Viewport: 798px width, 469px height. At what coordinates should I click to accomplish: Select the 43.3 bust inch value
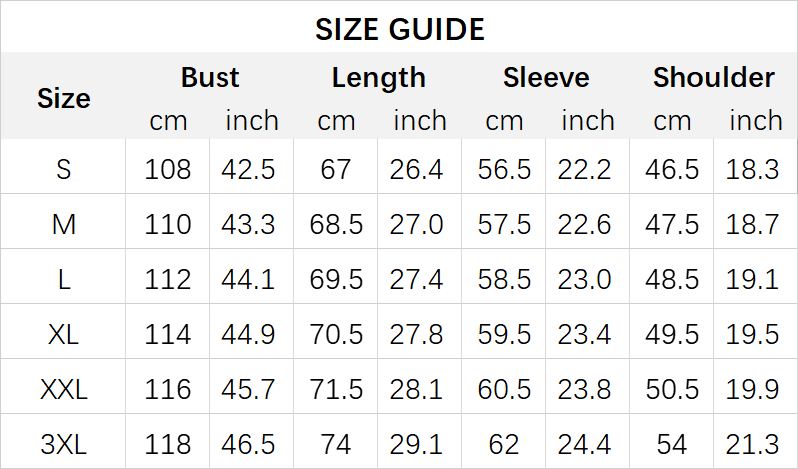pos(251,224)
